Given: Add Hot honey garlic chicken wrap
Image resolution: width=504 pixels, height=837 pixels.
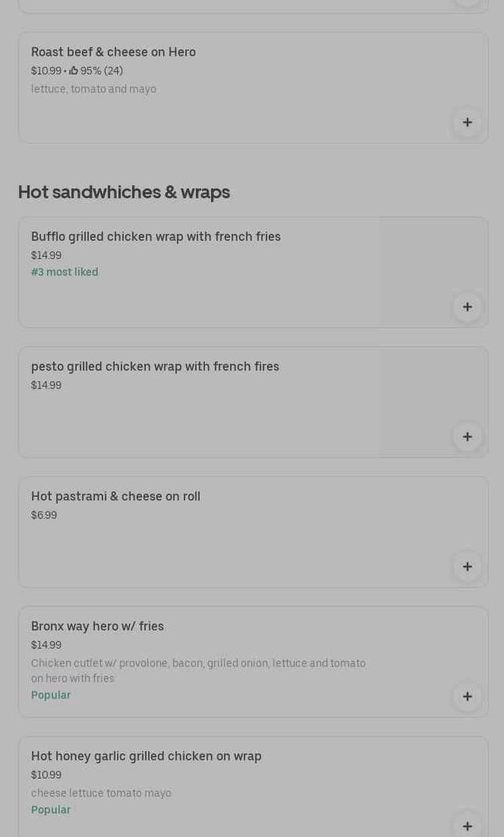Looking at the screenshot, I should pyautogui.click(x=467, y=825).
